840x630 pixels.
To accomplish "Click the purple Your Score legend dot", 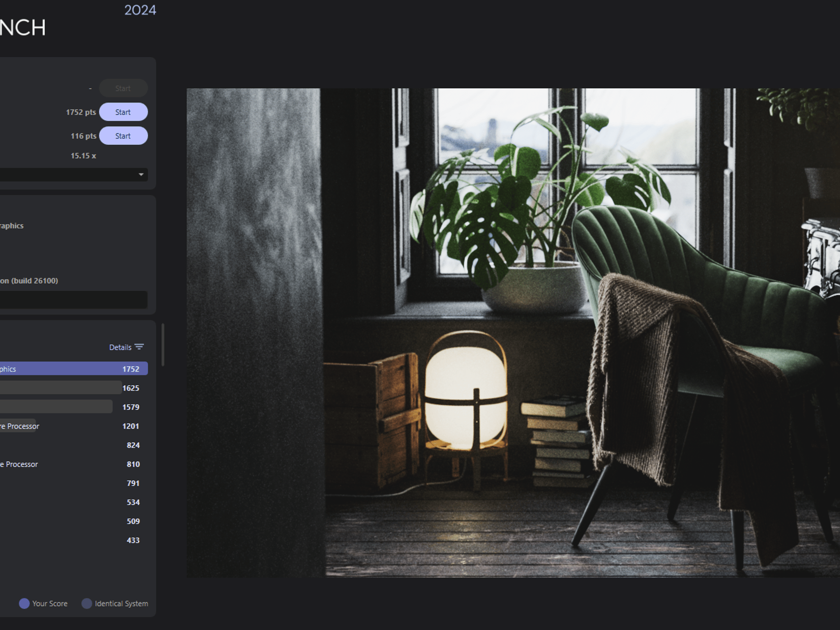I will (x=24, y=603).
